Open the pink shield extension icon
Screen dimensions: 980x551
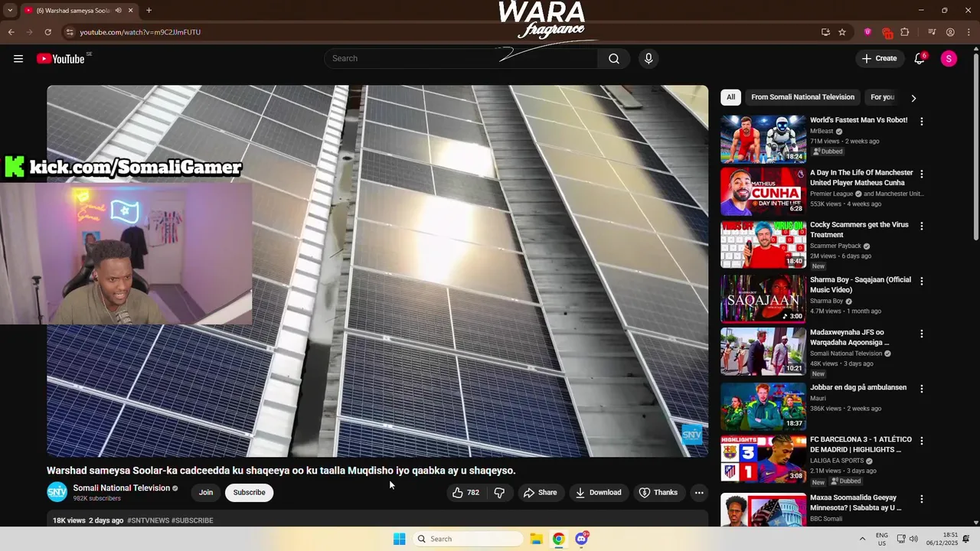pyautogui.click(x=867, y=32)
